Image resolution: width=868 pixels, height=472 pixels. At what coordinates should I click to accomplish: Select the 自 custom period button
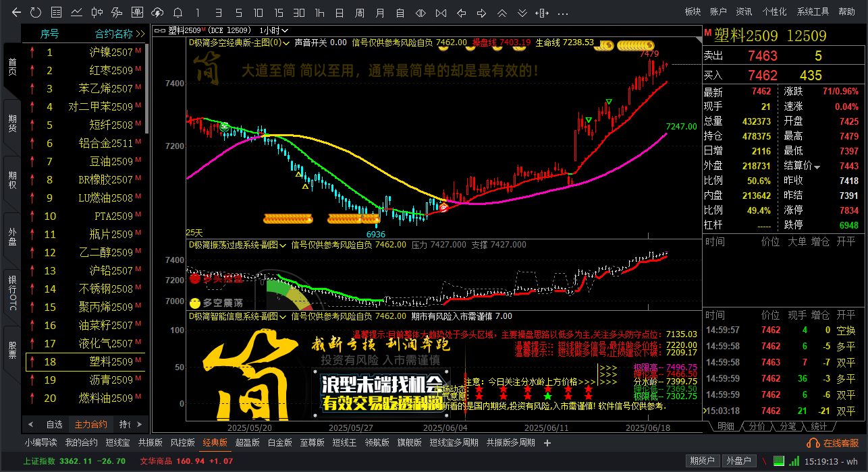tap(400, 12)
